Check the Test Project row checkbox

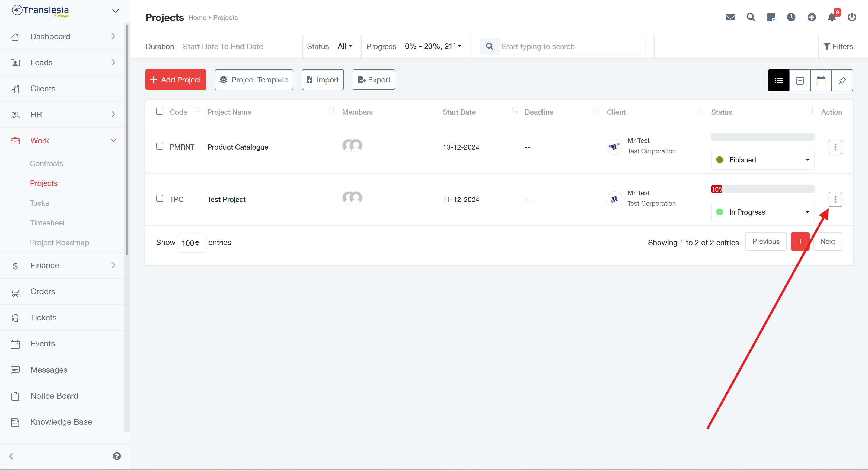(x=160, y=198)
